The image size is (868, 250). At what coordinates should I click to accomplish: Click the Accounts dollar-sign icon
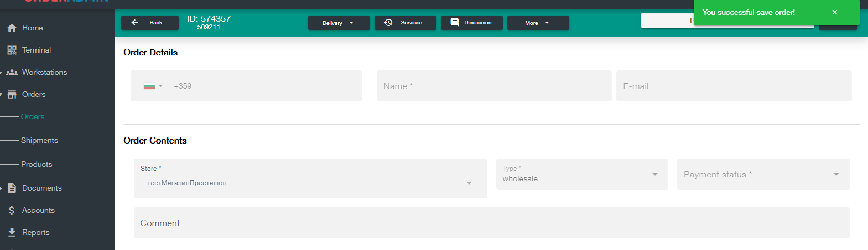tap(12, 211)
